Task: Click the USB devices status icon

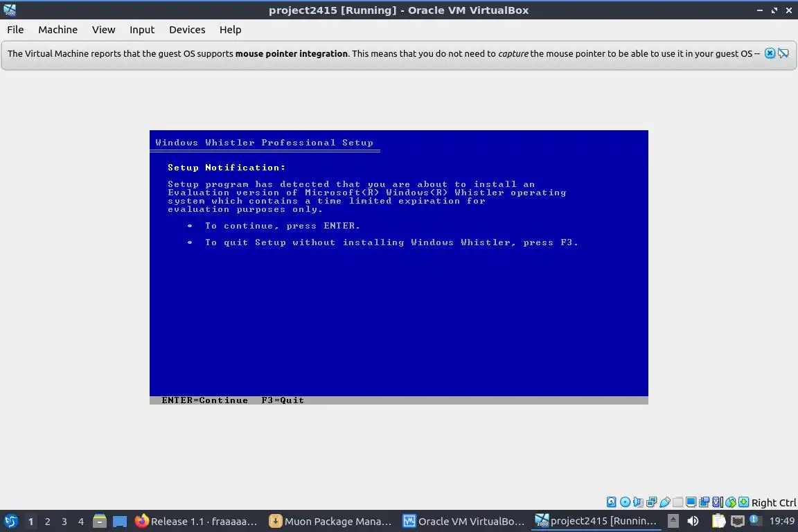Action: click(665, 502)
